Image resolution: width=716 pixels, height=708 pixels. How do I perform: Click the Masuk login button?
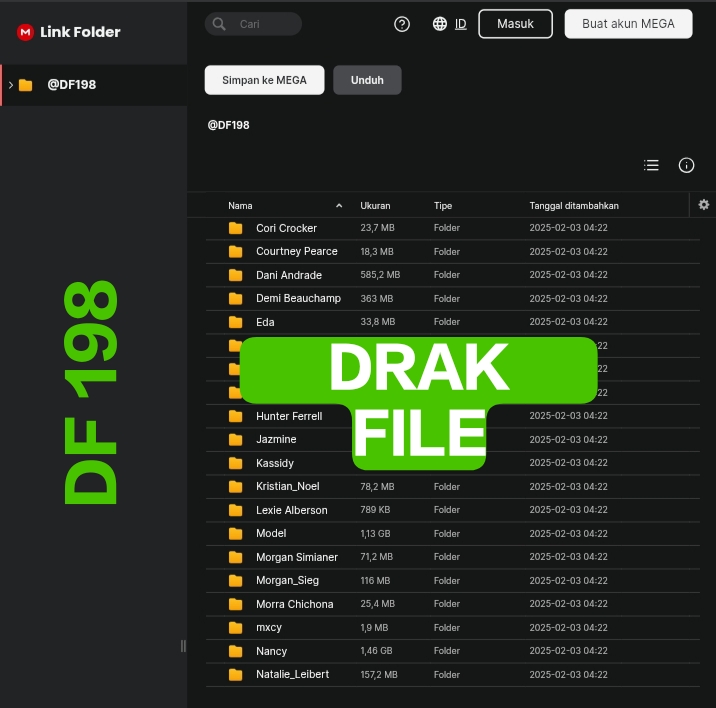coord(516,24)
